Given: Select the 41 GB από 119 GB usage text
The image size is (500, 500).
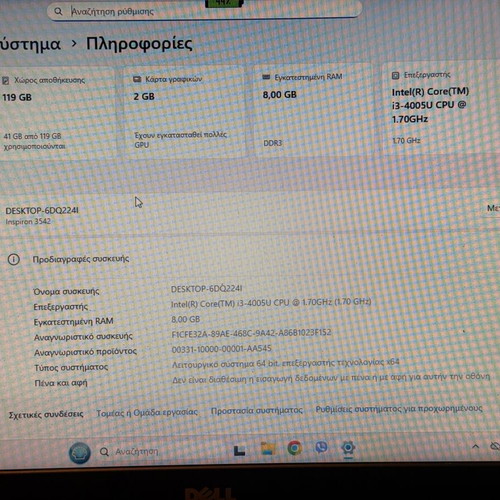Looking at the screenshot, I should [x=34, y=141].
